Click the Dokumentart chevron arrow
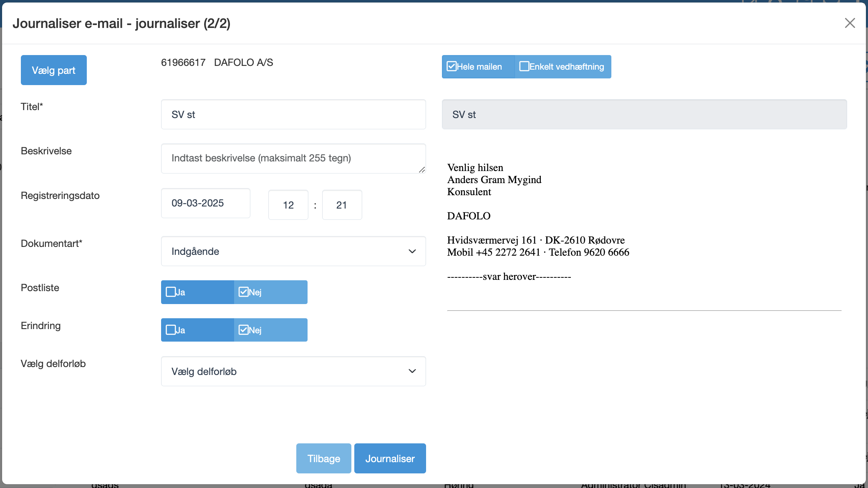This screenshot has width=868, height=488. tap(412, 251)
